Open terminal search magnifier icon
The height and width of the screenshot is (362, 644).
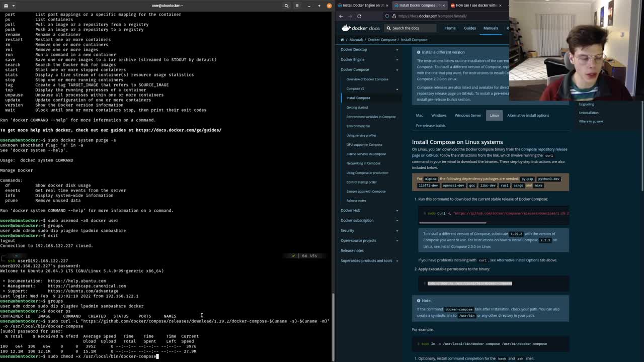[286, 6]
